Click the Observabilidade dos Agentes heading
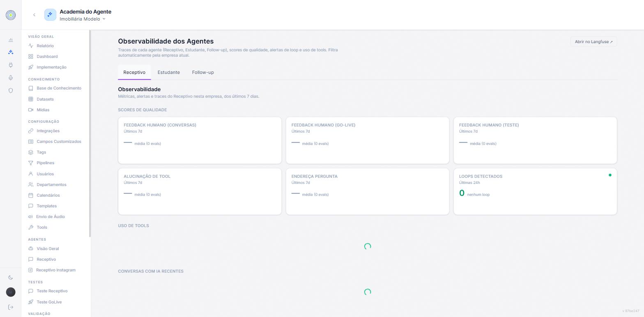Image resolution: width=644 pixels, height=317 pixels. [166, 41]
